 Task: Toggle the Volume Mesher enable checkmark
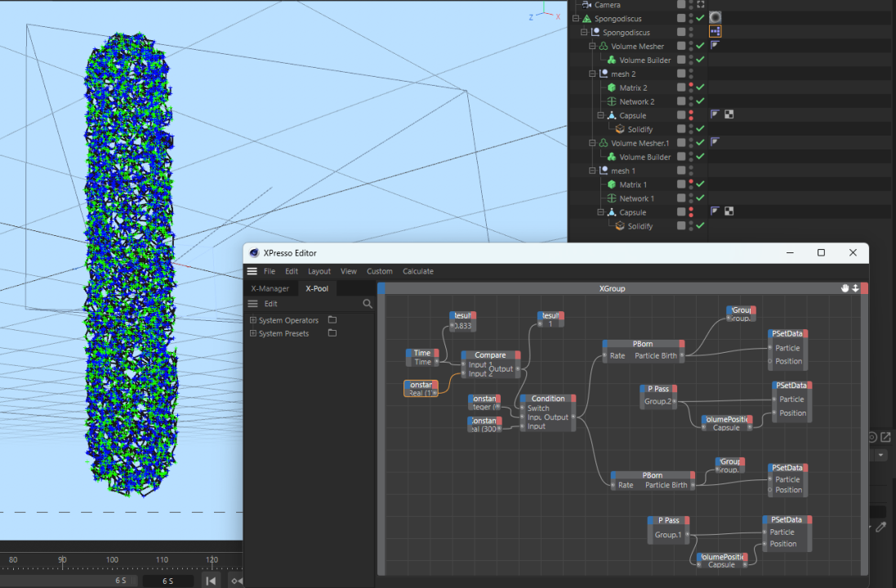(x=700, y=47)
